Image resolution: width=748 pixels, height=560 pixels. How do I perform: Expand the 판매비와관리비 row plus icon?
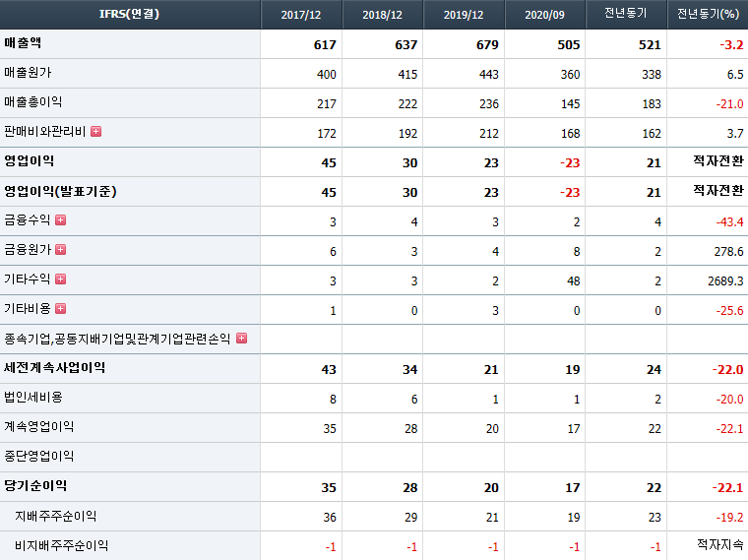(95, 131)
